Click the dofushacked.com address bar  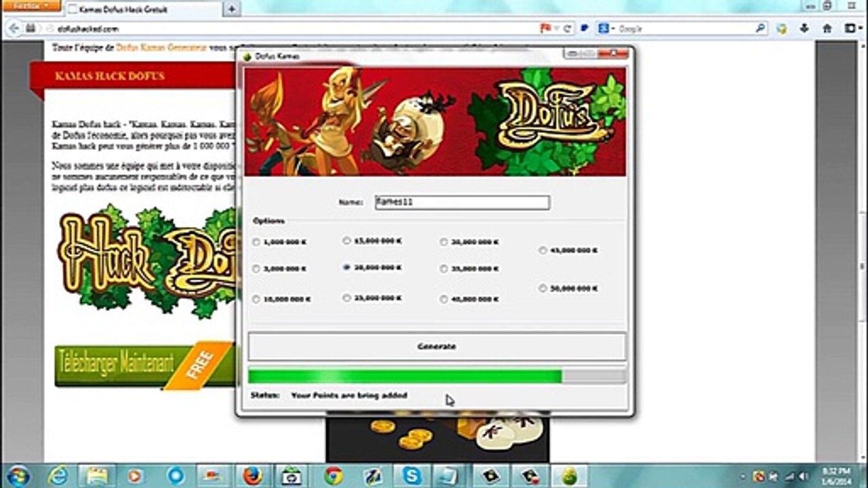pos(285,28)
